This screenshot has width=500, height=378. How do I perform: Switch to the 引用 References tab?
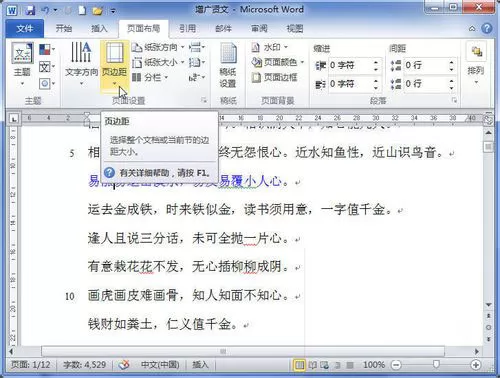(x=187, y=29)
